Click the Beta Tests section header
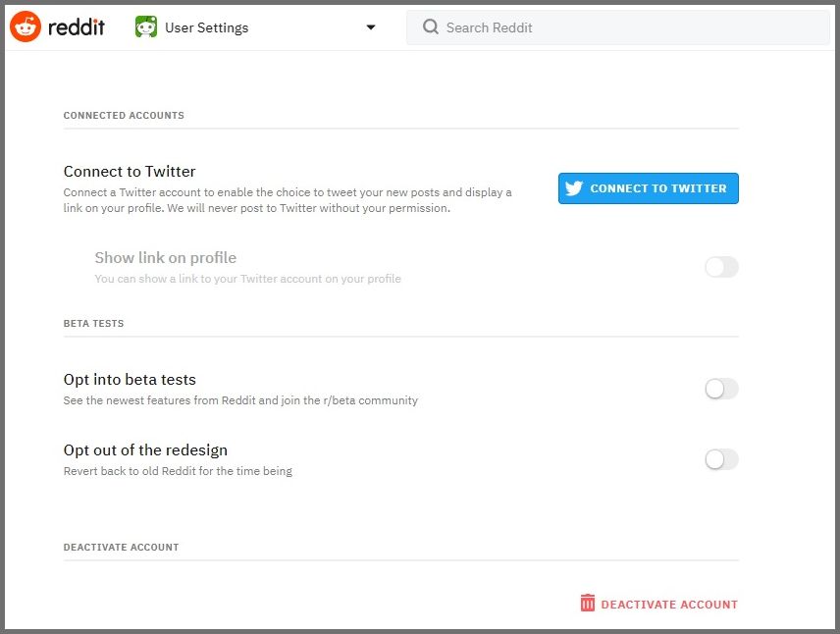Image resolution: width=840 pixels, height=634 pixels. point(93,324)
